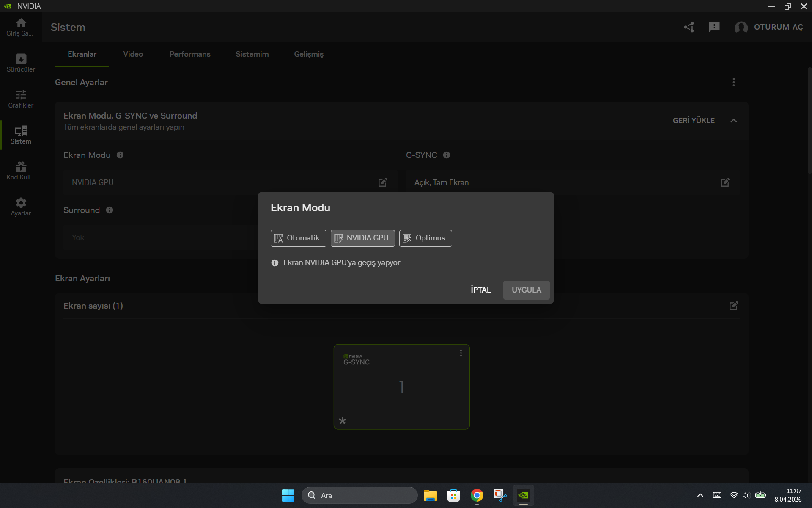Switch to the Sistemim tab
812x508 pixels.
tap(252, 54)
